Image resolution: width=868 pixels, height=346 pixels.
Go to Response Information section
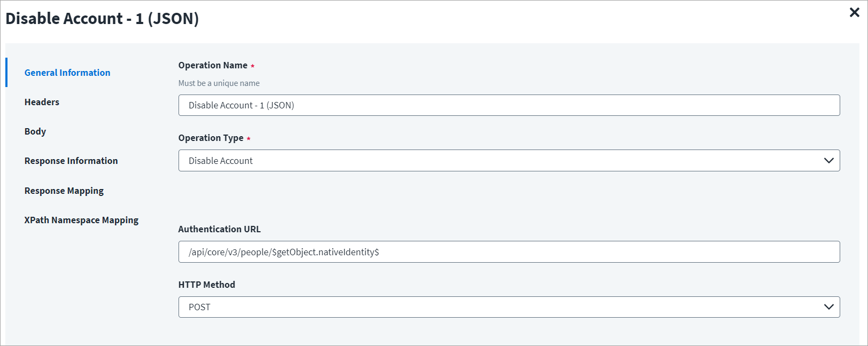[71, 161]
